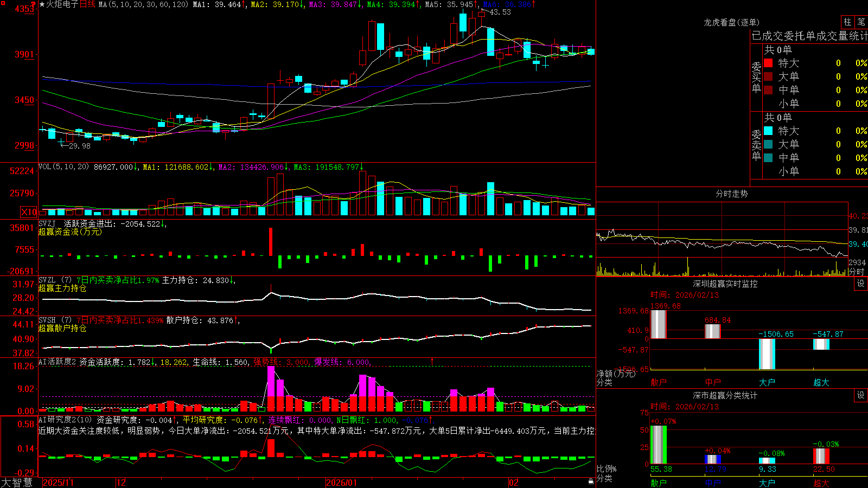Click dark red 中单 swatch under 委买单
This screenshot has width=868, height=488.
pyautogui.click(x=768, y=90)
